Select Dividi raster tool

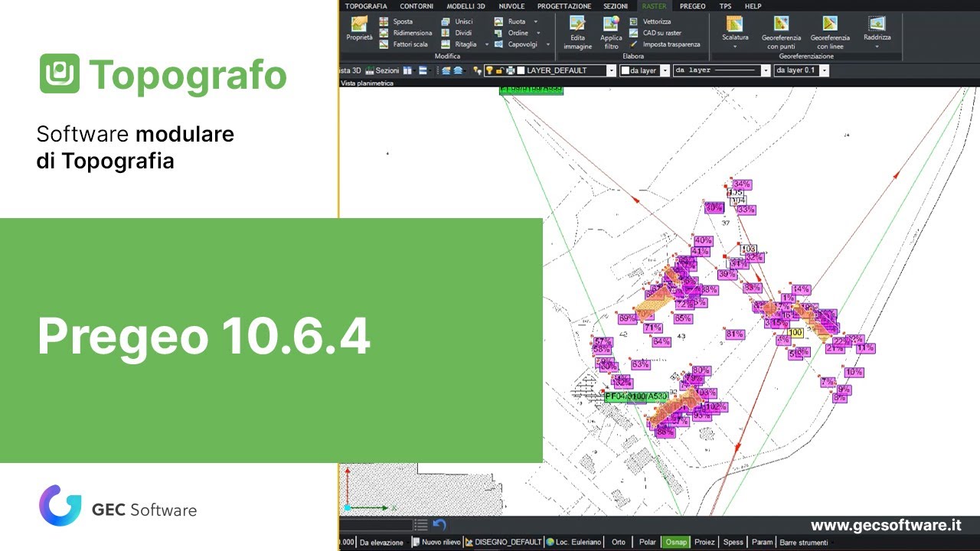[456, 33]
